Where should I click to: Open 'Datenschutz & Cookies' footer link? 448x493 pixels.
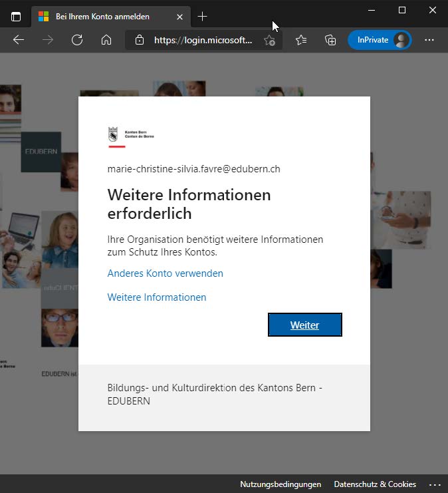(x=375, y=484)
